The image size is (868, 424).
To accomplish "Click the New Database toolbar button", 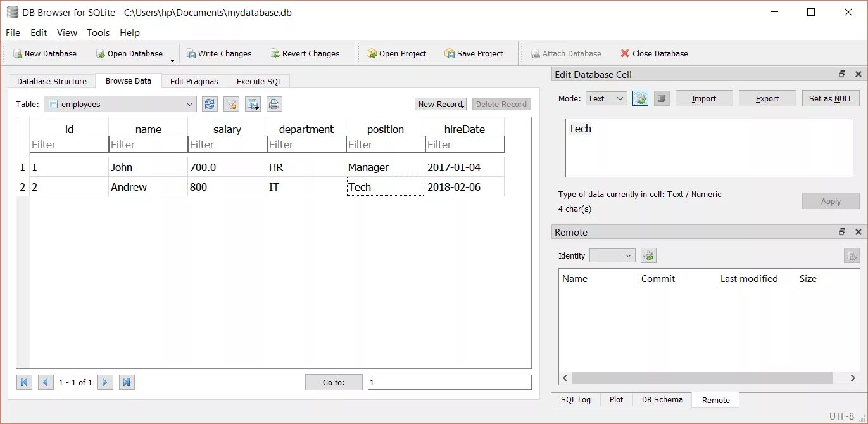I will coord(45,54).
